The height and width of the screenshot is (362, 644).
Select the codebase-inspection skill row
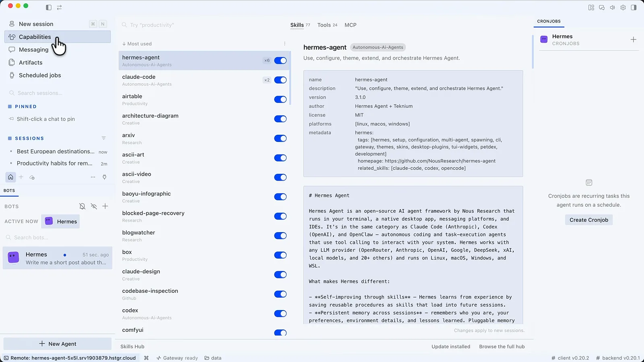[x=204, y=294]
